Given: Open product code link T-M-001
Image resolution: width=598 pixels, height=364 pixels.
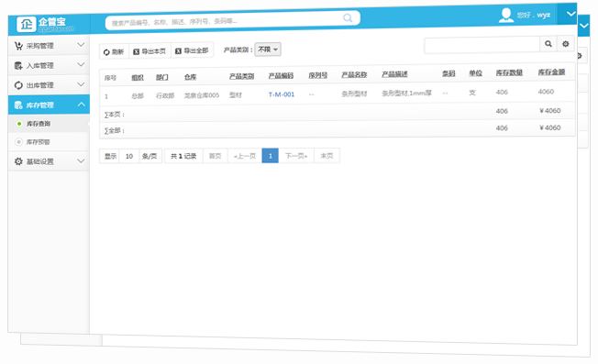Looking at the screenshot, I should [x=282, y=94].
